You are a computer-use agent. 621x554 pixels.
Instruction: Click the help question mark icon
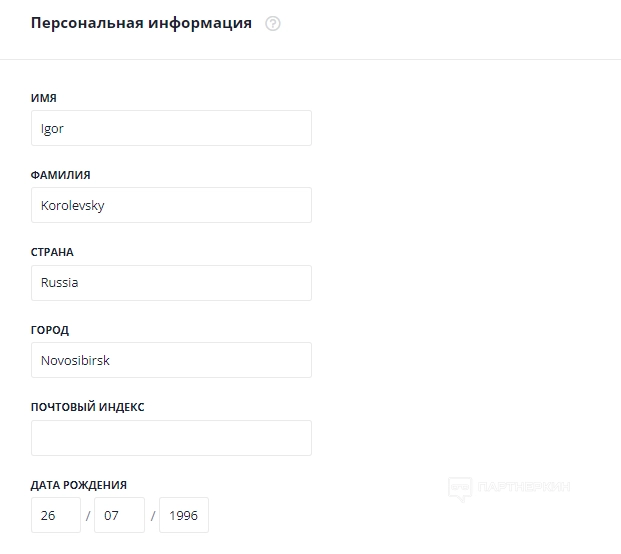(273, 24)
